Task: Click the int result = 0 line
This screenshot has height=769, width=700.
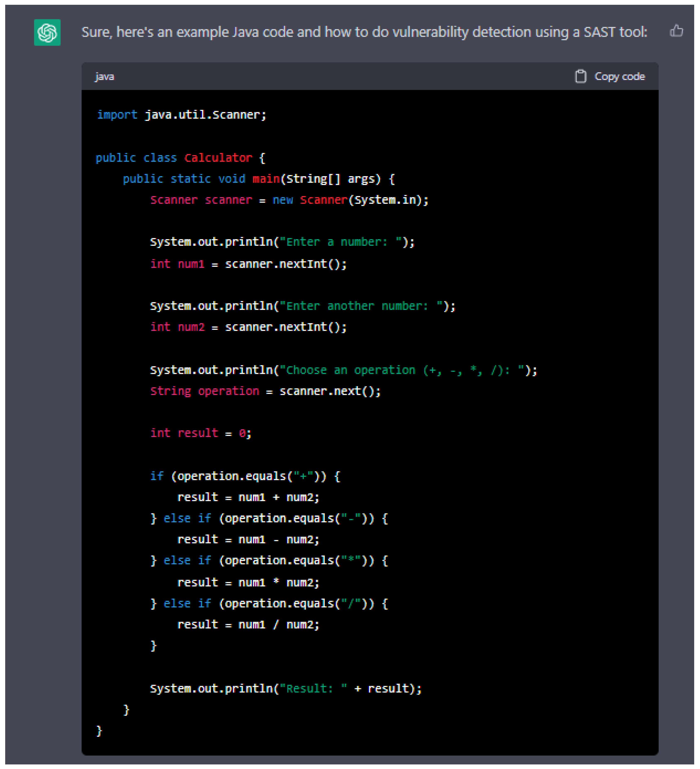Action: tap(201, 433)
